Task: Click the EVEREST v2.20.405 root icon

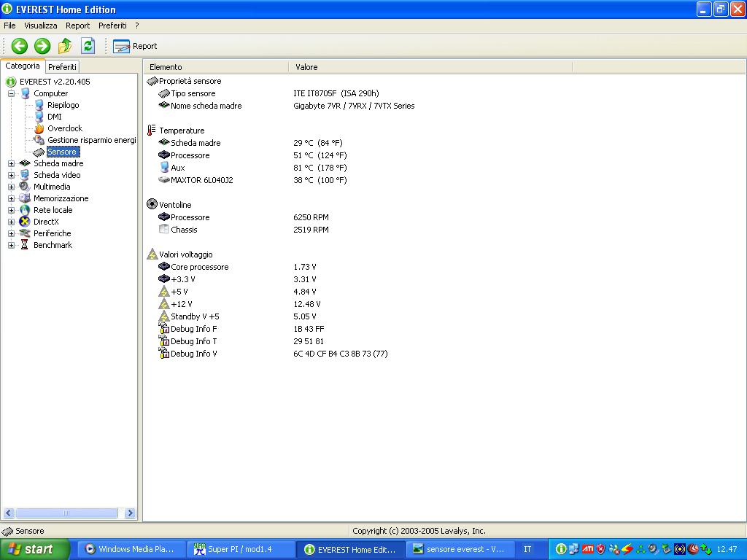Action: (x=11, y=82)
